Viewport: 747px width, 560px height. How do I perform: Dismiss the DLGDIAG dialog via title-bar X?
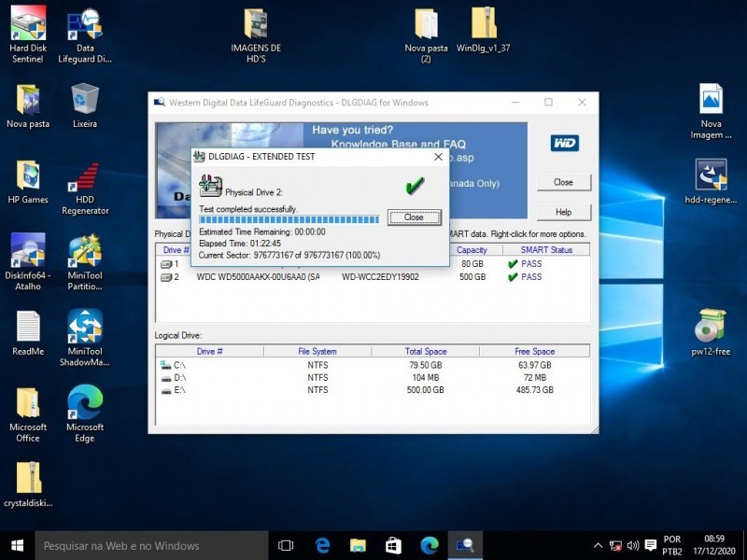(x=438, y=157)
